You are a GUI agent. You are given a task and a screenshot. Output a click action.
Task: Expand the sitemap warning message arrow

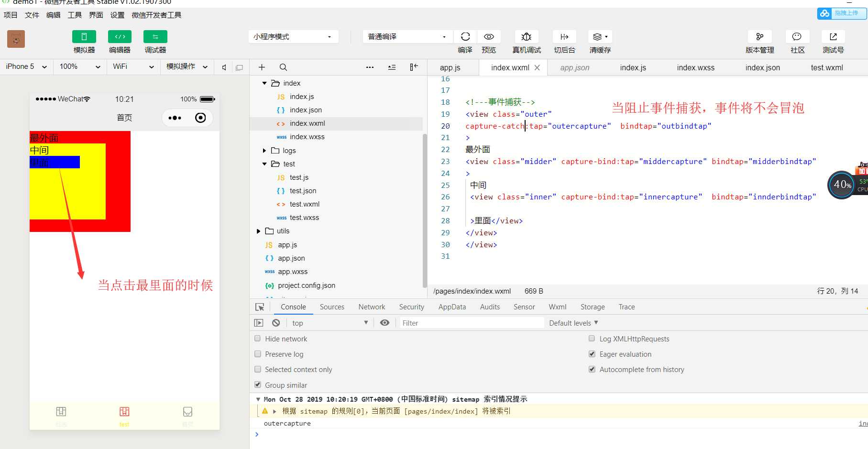(275, 411)
